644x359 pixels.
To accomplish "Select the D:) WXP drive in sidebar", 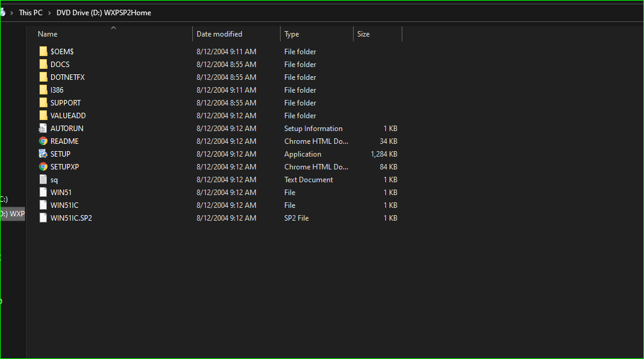I will click(x=12, y=214).
